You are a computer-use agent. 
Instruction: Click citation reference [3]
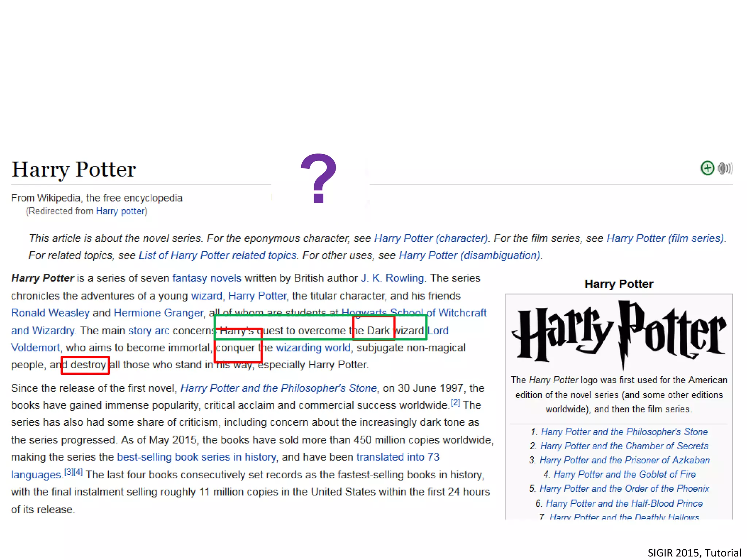pyautogui.click(x=69, y=472)
